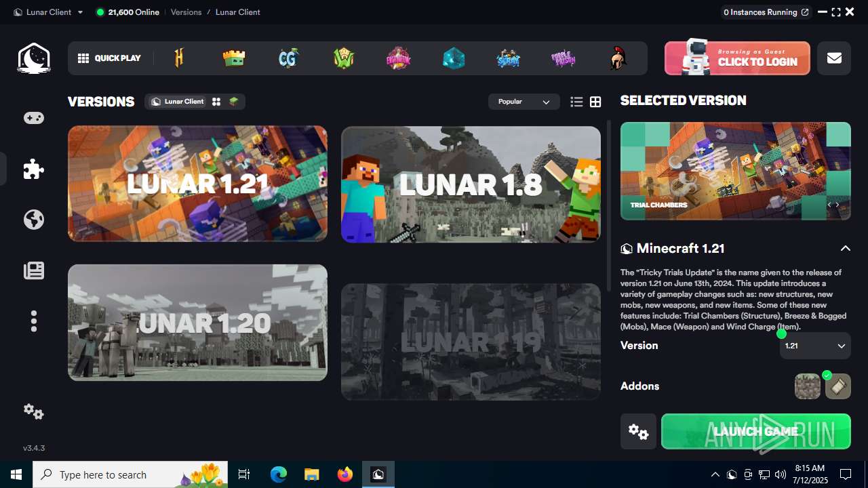The height and width of the screenshot is (488, 868).
Task: Open the envelope messages button
Action: pos(834,58)
